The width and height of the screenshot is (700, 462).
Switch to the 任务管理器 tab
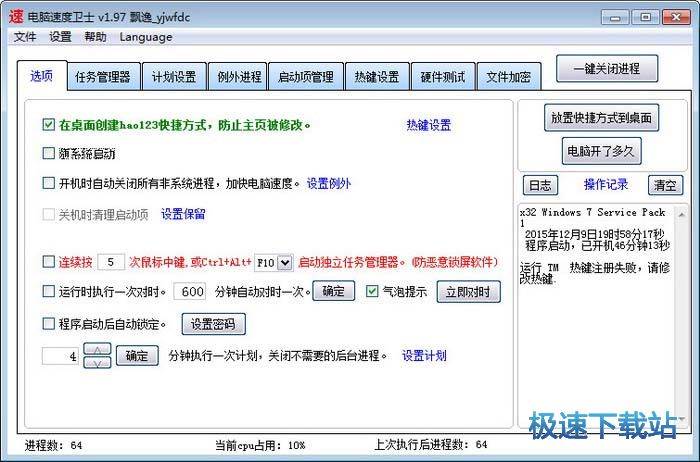tap(103, 77)
